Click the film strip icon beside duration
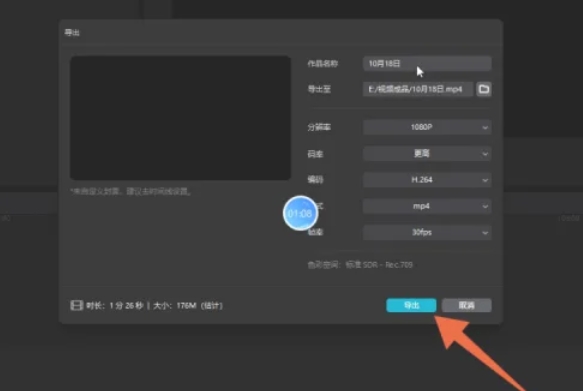Viewport: 583px width, 391px height. pyautogui.click(x=76, y=306)
